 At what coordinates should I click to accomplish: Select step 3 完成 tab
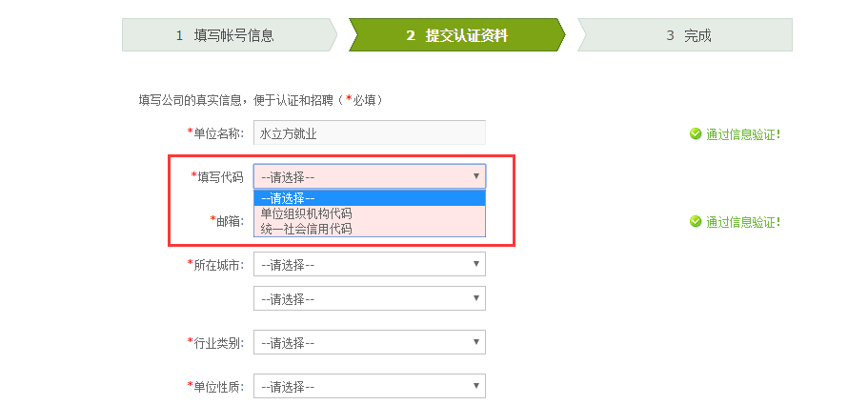[685, 35]
